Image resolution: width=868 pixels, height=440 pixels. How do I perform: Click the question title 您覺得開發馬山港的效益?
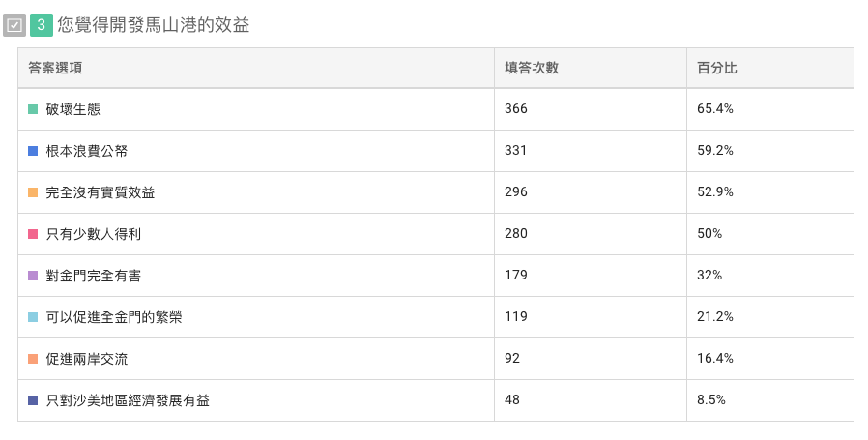pyautogui.click(x=154, y=26)
